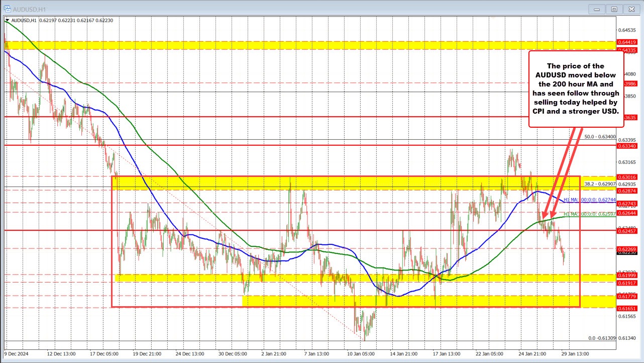The image size is (644, 363).
Task: Click the 0.63635 red price label
Action: [629, 117]
